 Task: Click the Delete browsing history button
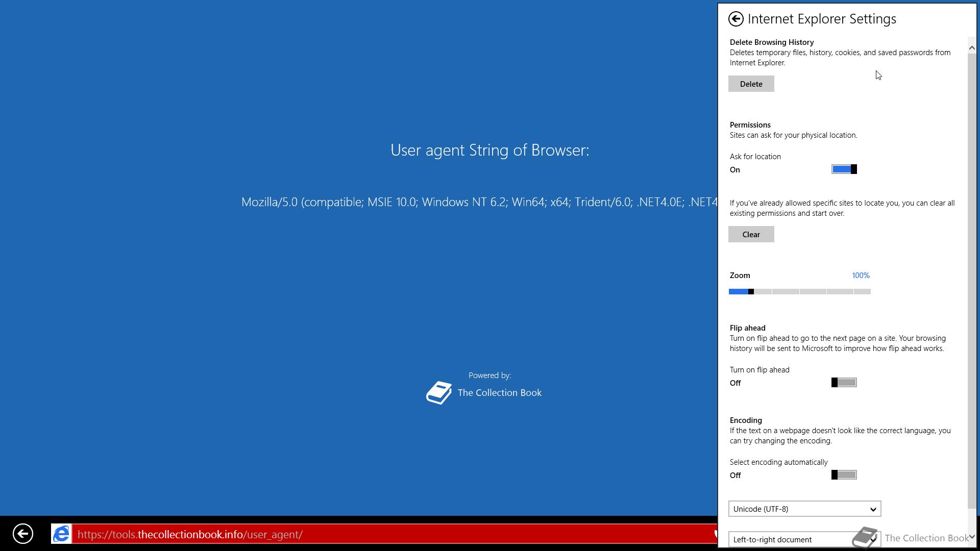click(x=751, y=84)
